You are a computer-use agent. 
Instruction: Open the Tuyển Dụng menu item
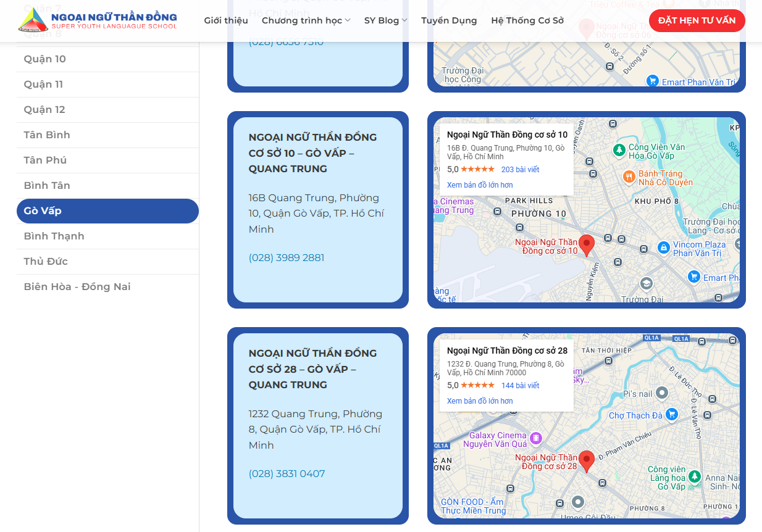449,20
